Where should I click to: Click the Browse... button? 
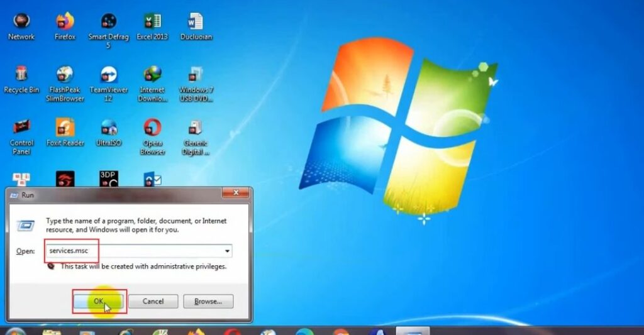coord(208,301)
